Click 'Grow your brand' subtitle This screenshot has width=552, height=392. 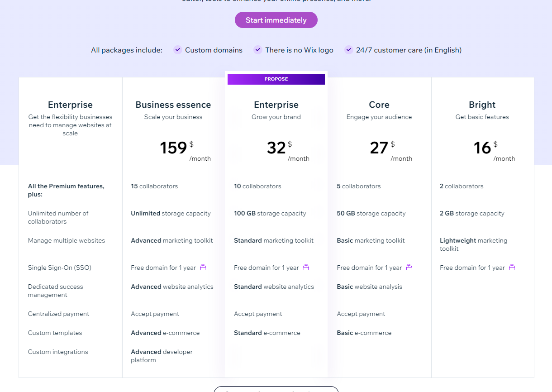(276, 117)
